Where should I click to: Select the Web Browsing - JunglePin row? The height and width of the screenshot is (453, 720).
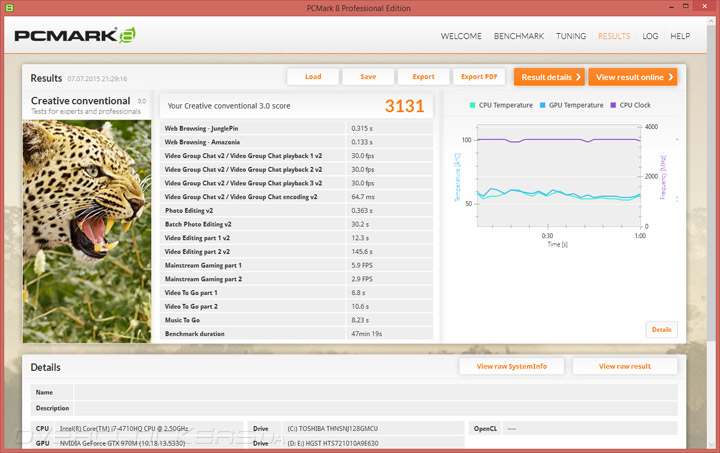(296, 128)
